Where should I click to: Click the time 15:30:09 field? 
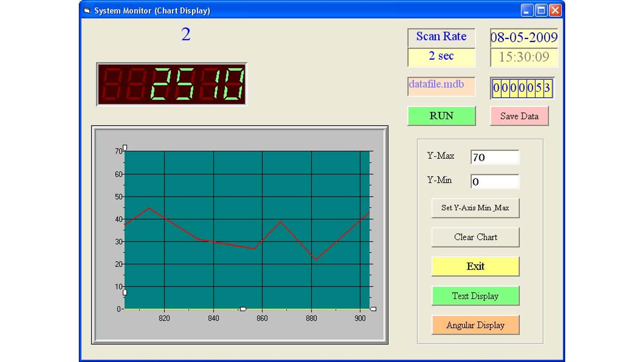524,57
